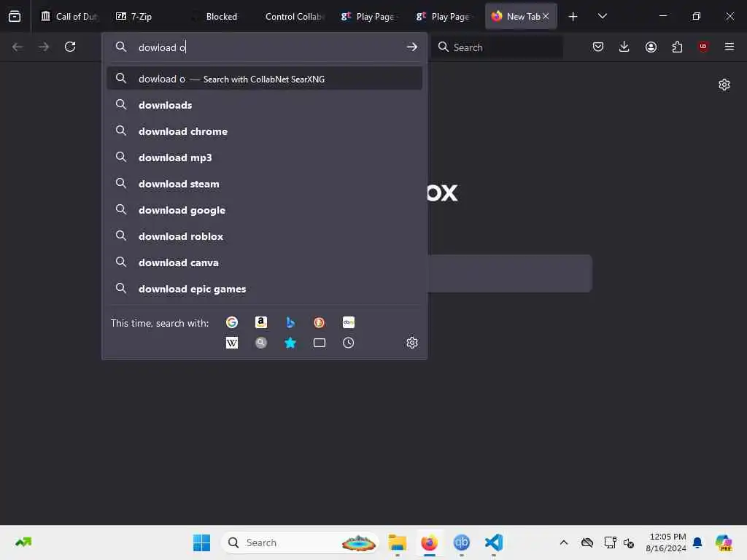Search this time with DuckDuckGo
Screen dimensions: 747x560
[320, 322]
